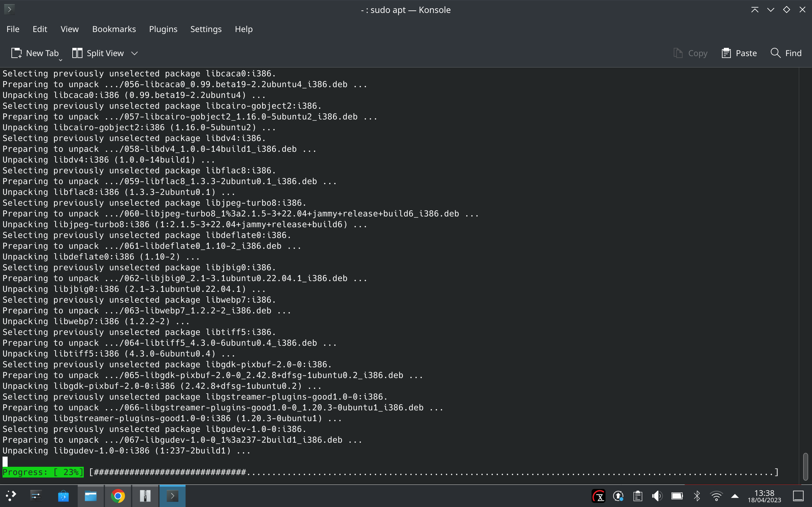Open the Plugins menu

(x=163, y=29)
